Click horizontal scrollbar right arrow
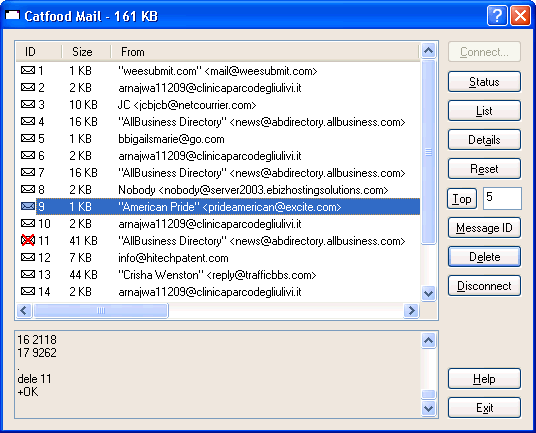Viewport: 536px width, 433px height. (411, 311)
